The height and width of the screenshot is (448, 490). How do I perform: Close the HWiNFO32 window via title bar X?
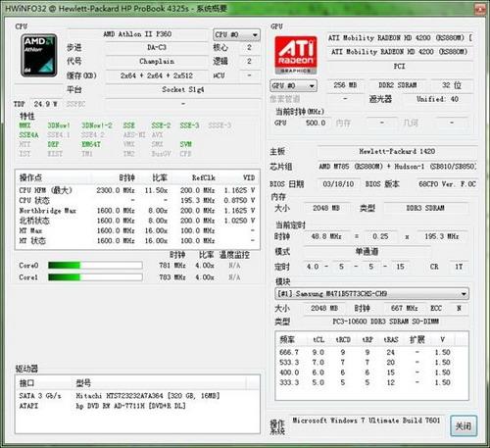tap(480, 9)
